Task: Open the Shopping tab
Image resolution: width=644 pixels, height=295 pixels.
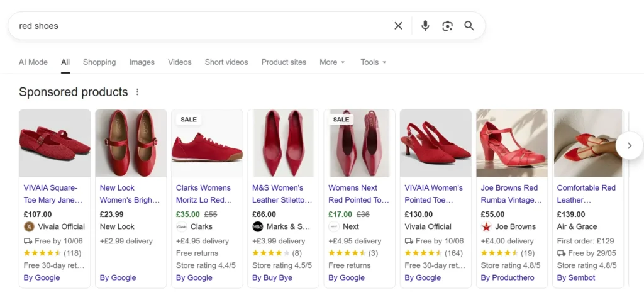Action: (x=99, y=62)
